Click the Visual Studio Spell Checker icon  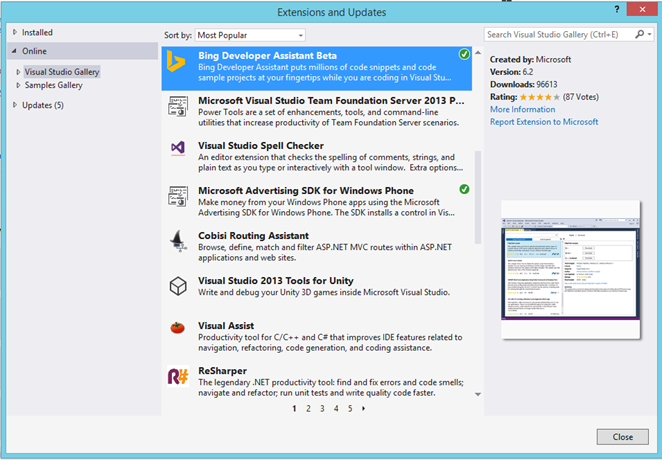(178, 149)
